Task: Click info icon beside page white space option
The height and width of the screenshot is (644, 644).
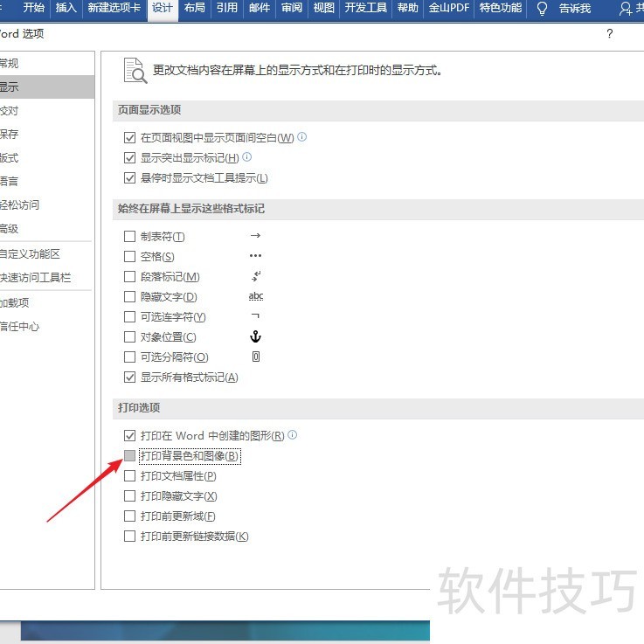Action: pyautogui.click(x=302, y=137)
